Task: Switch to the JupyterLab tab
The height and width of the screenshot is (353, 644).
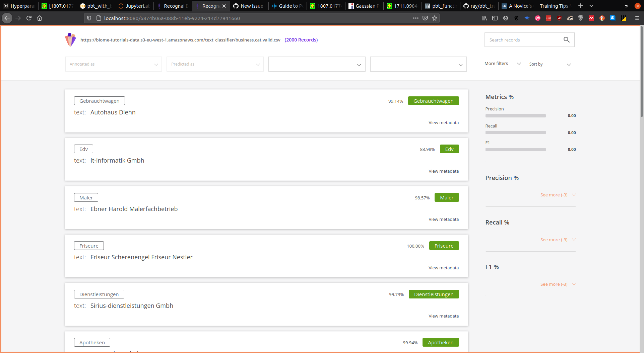Action: tap(134, 6)
